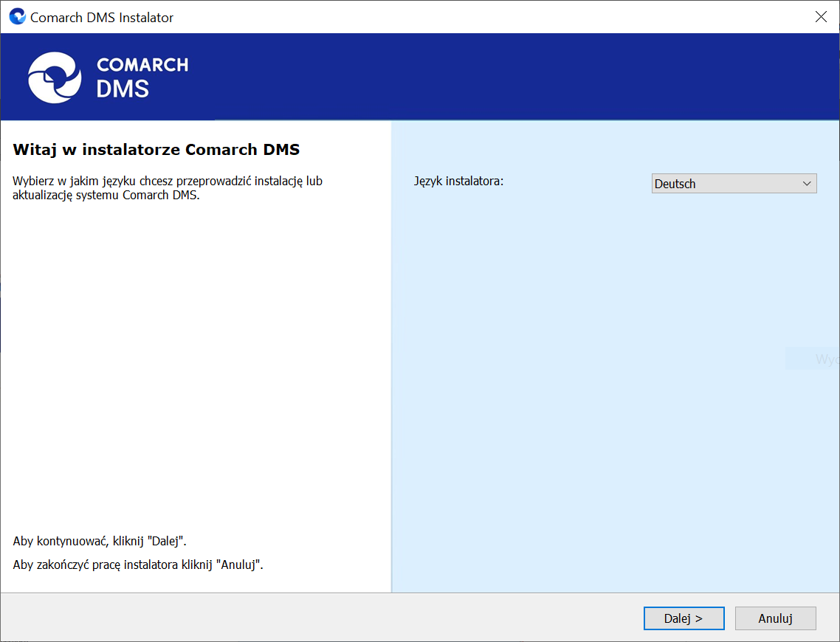Click the 'Wybierz w jakim języku' description paragraph
Image resolution: width=840 pixels, height=642 pixels.
[x=168, y=188]
